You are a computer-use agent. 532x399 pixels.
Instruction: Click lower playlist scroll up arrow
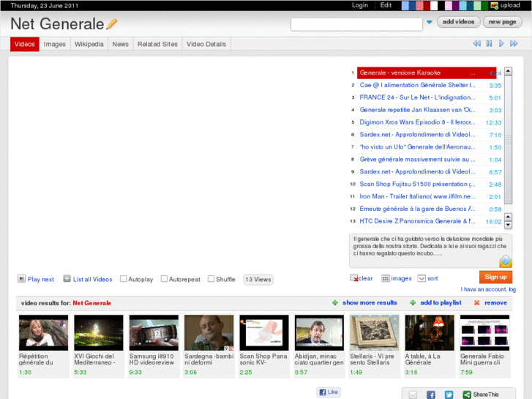(508, 217)
